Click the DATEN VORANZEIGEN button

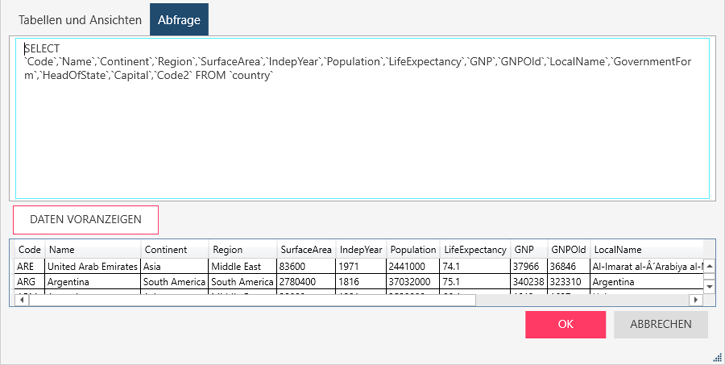(86, 220)
